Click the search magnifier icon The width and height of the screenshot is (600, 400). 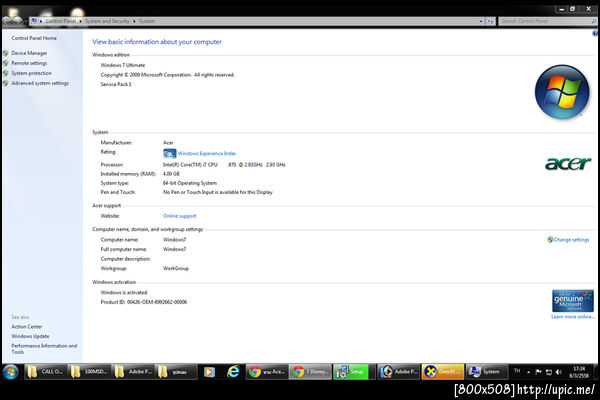pyautogui.click(x=594, y=21)
